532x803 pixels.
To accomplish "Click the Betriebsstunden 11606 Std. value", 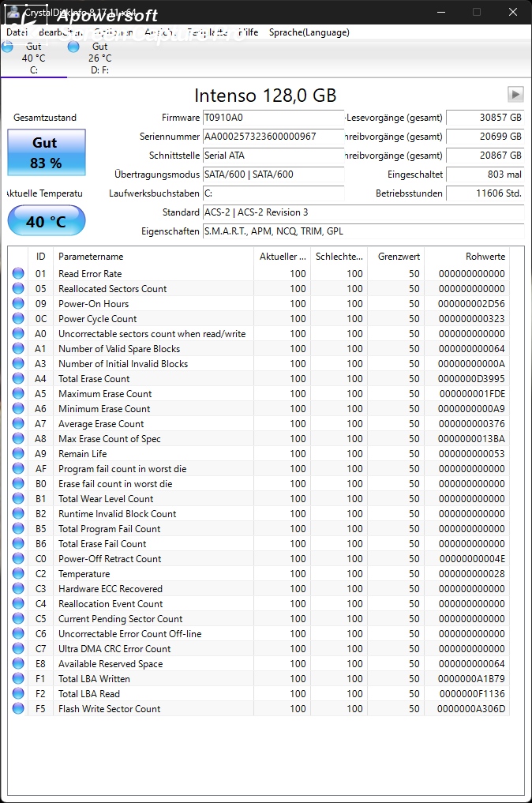I will pyautogui.click(x=485, y=193).
